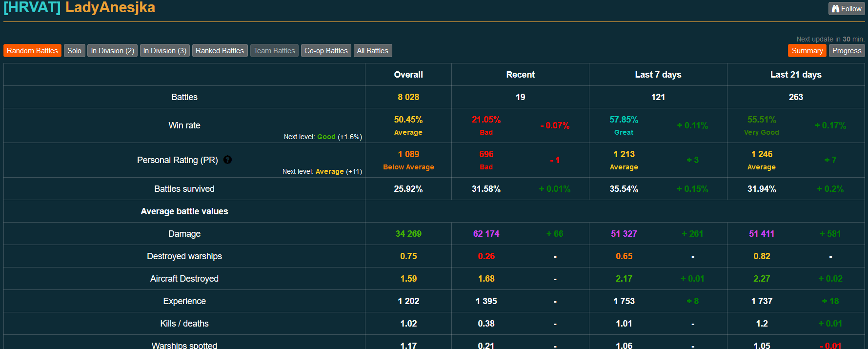Click the Personal Rating help question-mark icon

pos(227,160)
